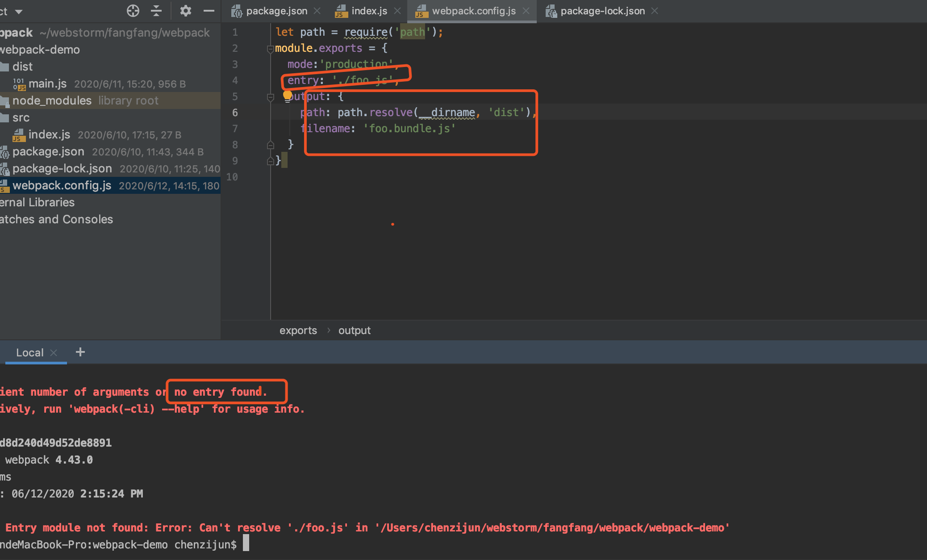Click the package.json tab file icon
Image resolution: width=927 pixels, height=560 pixels.
[x=237, y=11]
